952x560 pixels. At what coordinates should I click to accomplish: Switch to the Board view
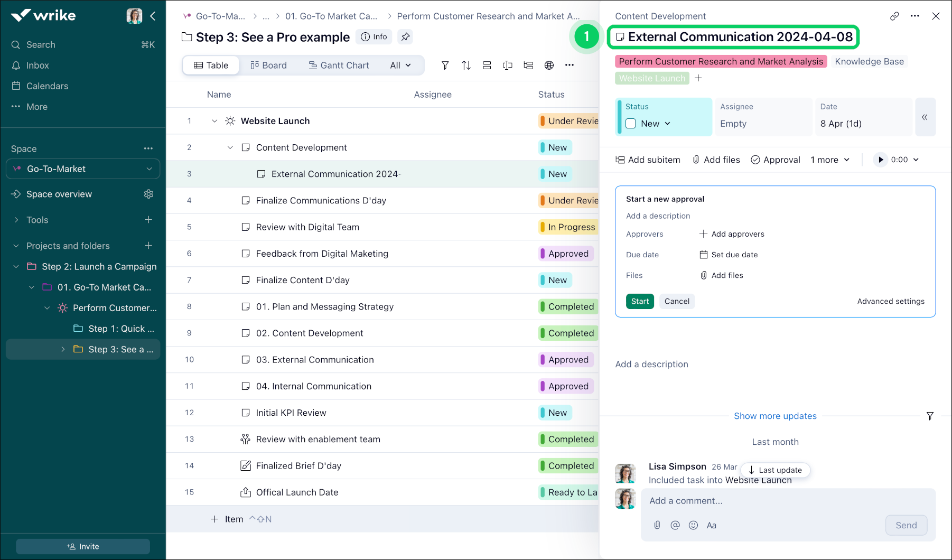268,65
